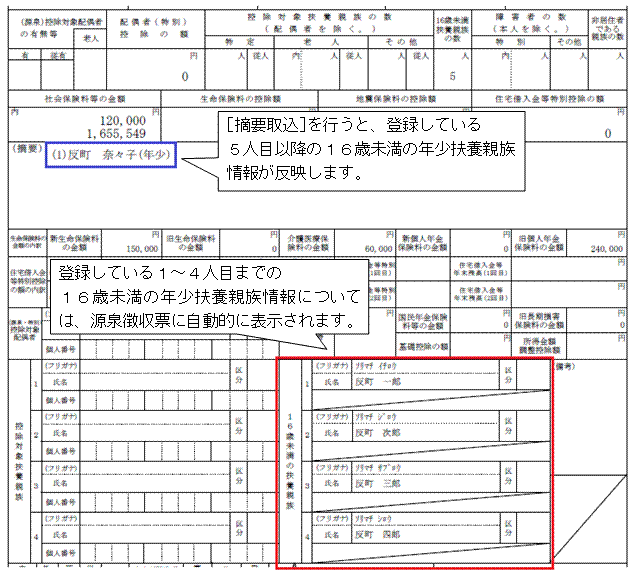Click the 0 under 配偶者(特別)控除の額
Screen dimensions: 643x575
(x=185, y=77)
